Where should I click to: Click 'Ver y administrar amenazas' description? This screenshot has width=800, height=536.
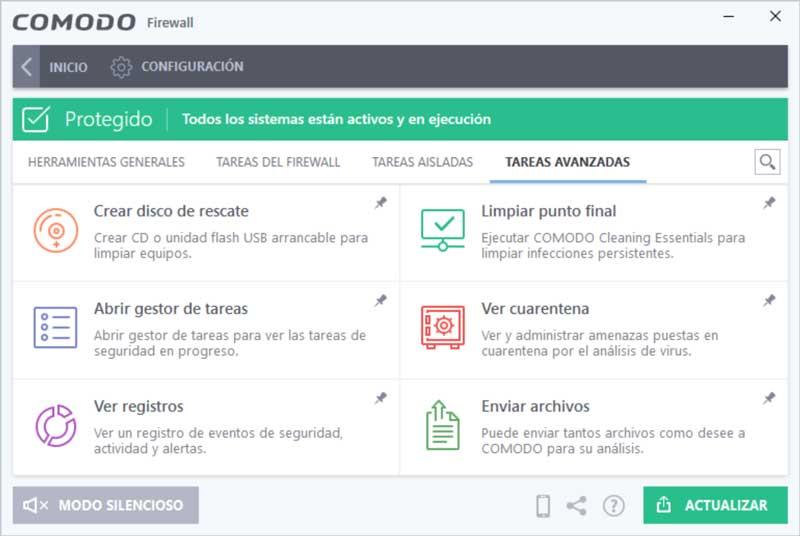599,343
